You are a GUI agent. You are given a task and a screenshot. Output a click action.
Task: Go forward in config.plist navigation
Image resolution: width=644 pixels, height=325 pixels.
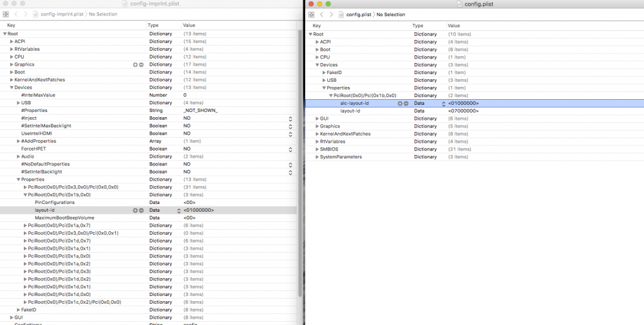tap(332, 14)
